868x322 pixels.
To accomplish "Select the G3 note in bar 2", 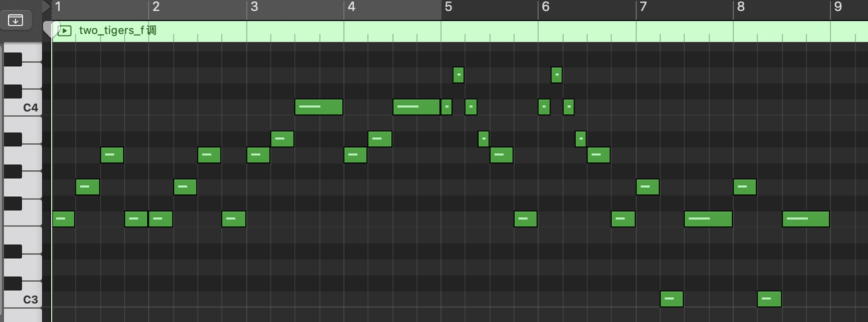I will [185, 187].
